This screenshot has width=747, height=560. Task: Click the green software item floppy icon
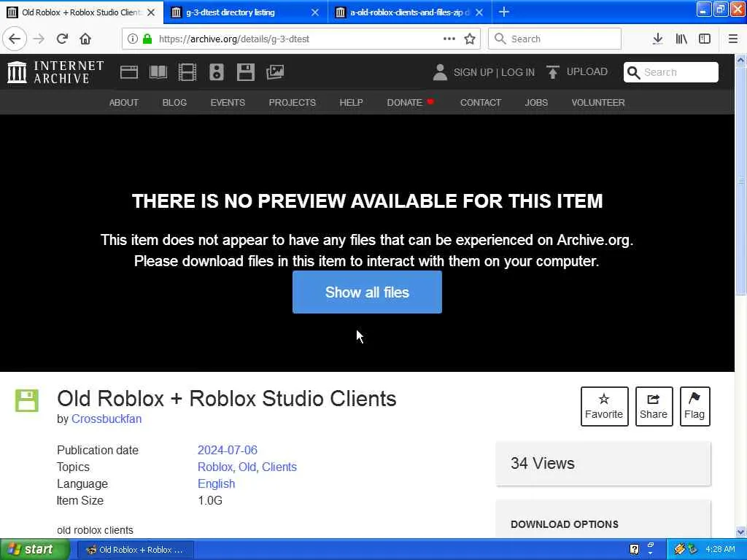tap(27, 400)
